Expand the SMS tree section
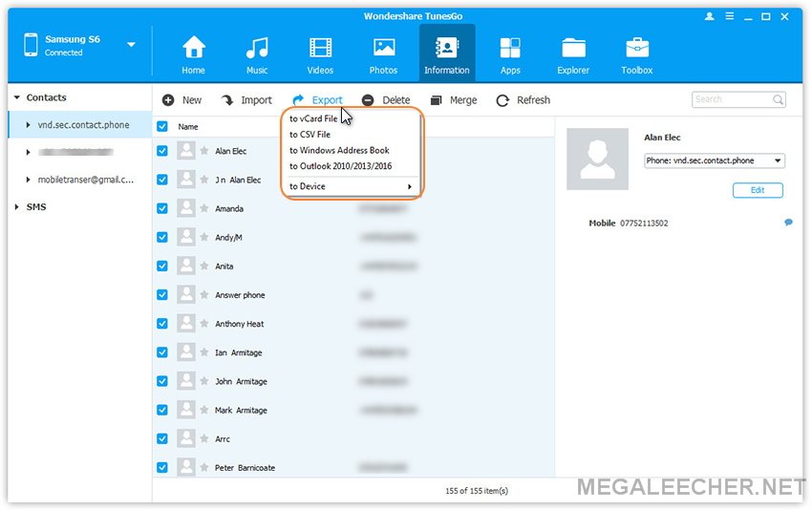 [17, 206]
